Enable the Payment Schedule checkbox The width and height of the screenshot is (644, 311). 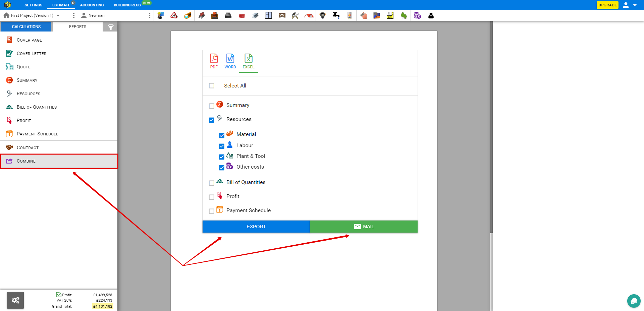tap(212, 211)
